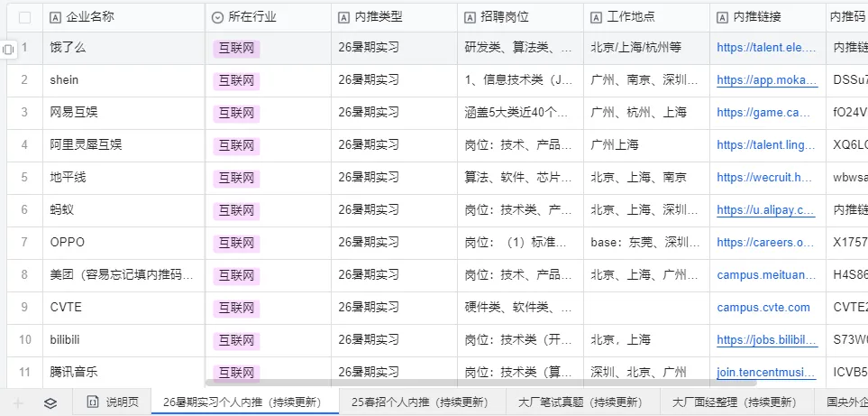The image size is (868, 416).
Task: Select the 蚂蚁 cell
Action: pos(123,210)
